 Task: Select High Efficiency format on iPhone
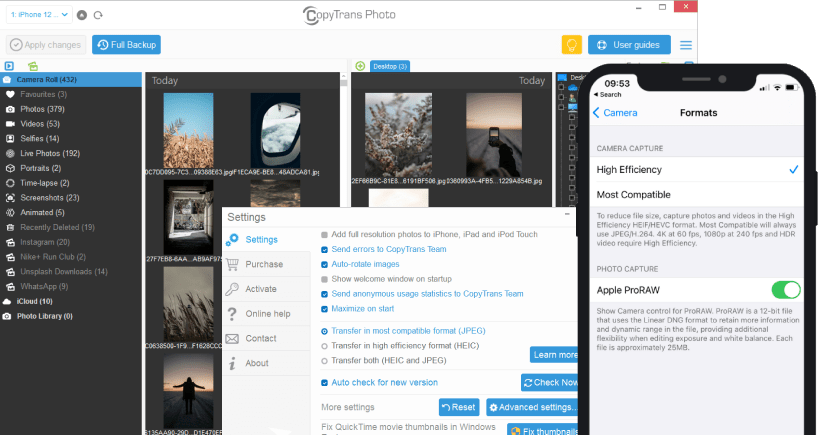[697, 170]
